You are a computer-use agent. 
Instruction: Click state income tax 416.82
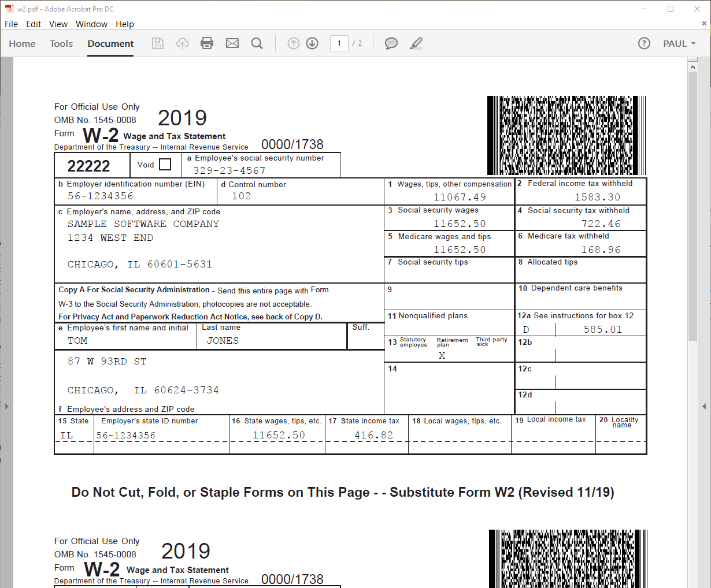374,435
